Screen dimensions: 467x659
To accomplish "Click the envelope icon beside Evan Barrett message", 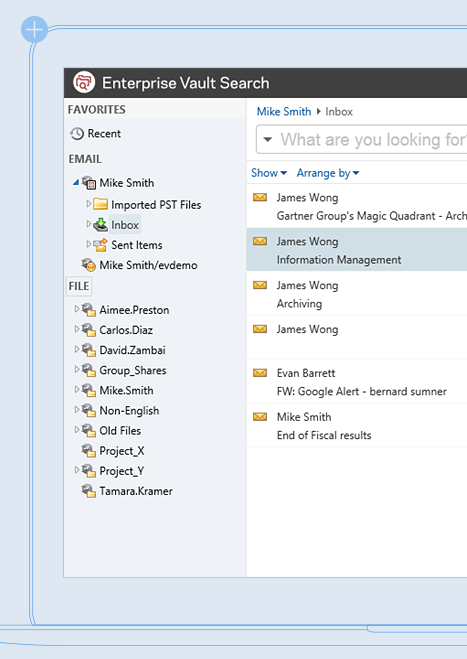I will (260, 373).
